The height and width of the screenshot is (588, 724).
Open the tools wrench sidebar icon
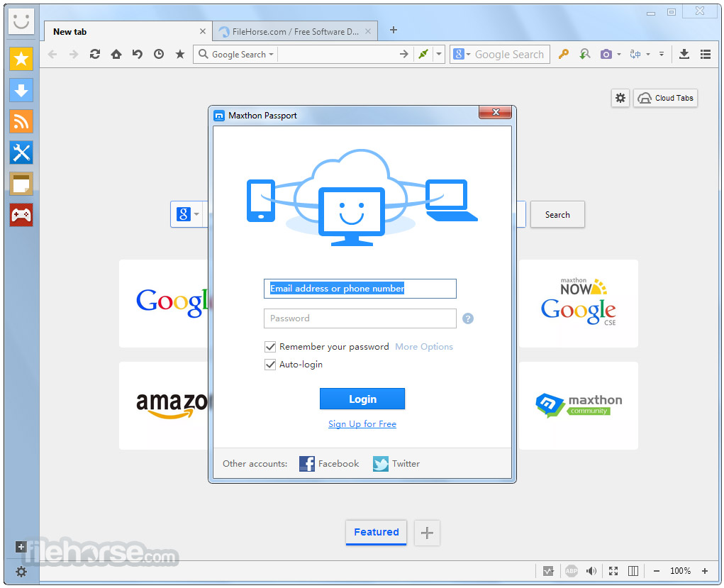21,152
